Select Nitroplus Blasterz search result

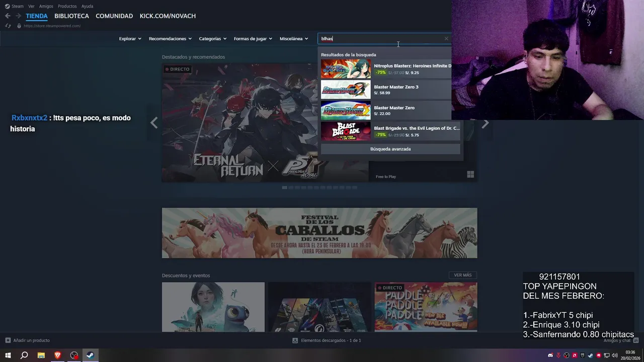[x=386, y=69]
